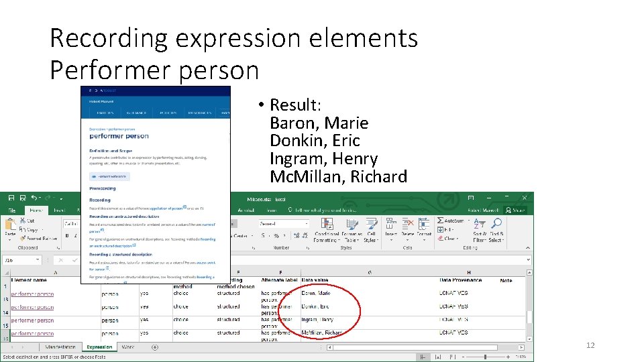
Task: Click the Share button
Action: pos(515,210)
